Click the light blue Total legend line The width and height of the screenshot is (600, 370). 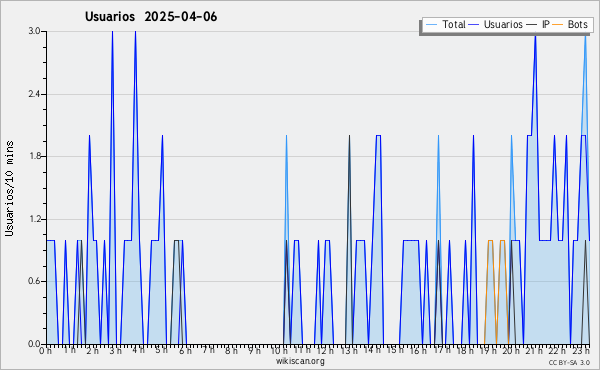pos(431,25)
